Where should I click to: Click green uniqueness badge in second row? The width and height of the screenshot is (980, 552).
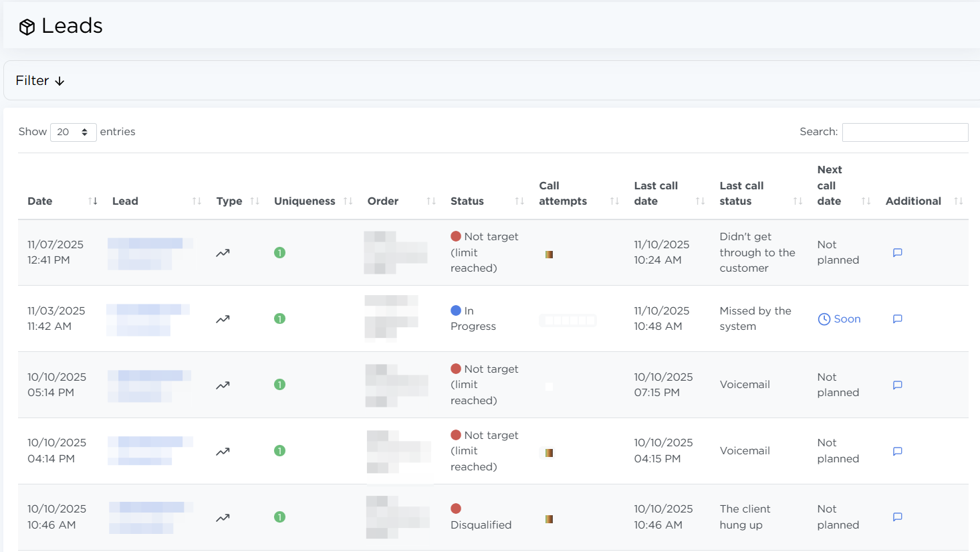pos(279,319)
